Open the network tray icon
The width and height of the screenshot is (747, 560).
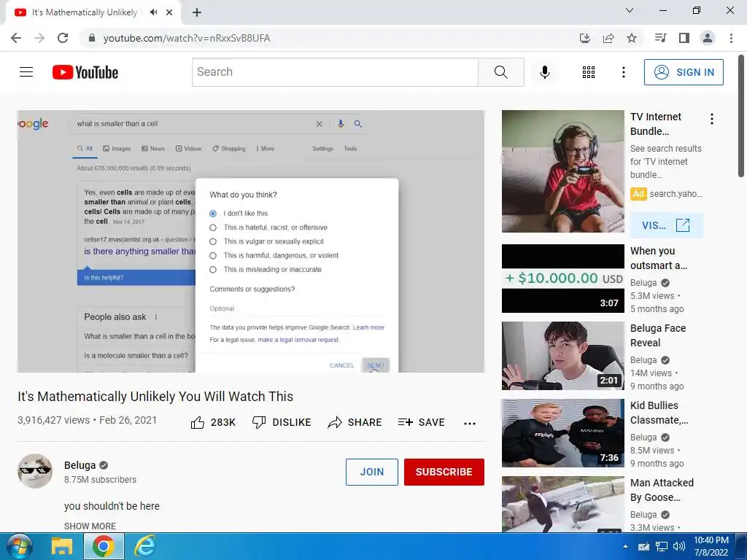tap(661, 546)
